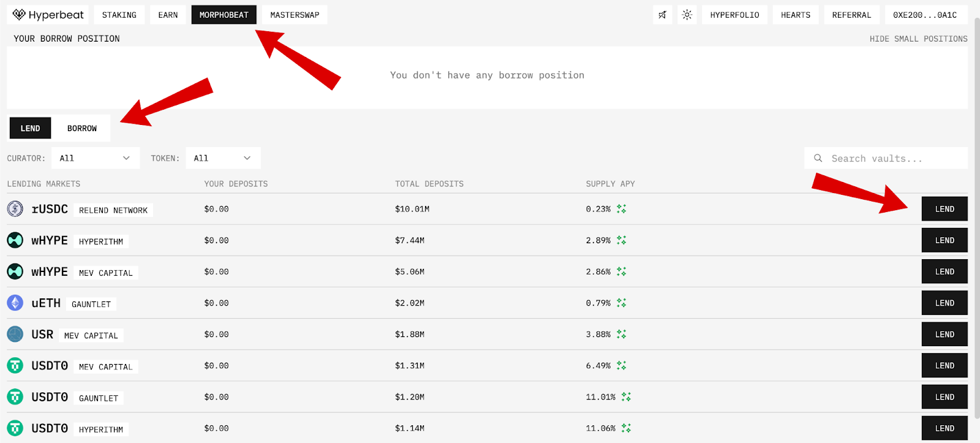Click the rUSDC market name

coord(50,209)
